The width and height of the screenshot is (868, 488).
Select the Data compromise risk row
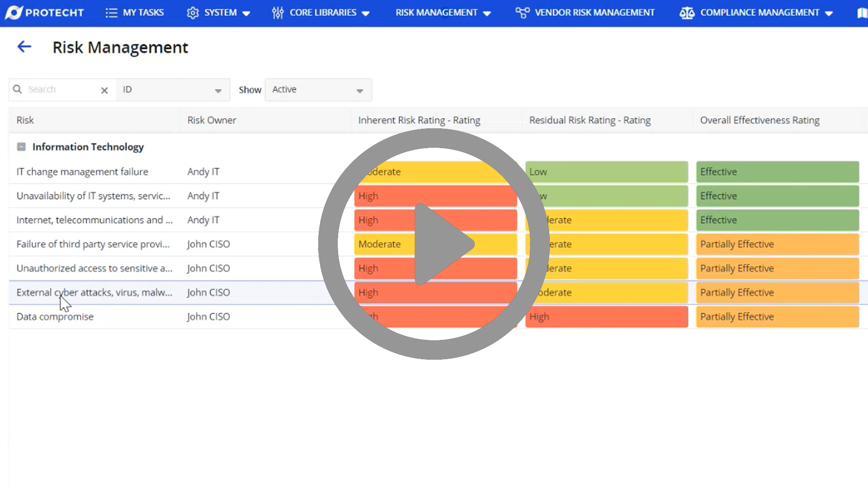pos(55,316)
